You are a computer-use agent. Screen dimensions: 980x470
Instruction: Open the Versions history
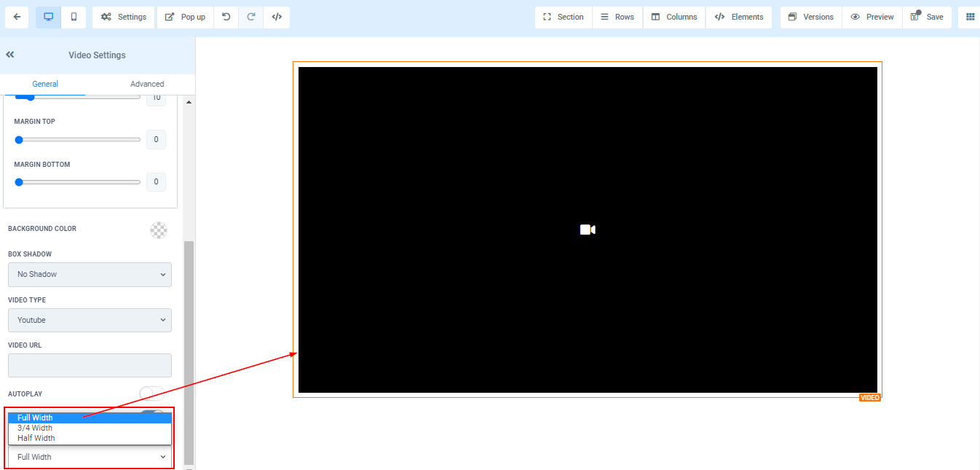[x=811, y=17]
